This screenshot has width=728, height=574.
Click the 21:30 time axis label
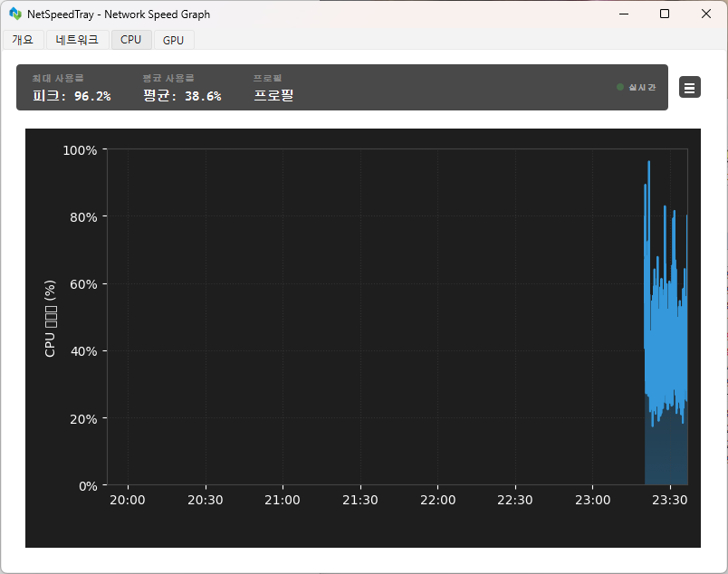pos(360,500)
